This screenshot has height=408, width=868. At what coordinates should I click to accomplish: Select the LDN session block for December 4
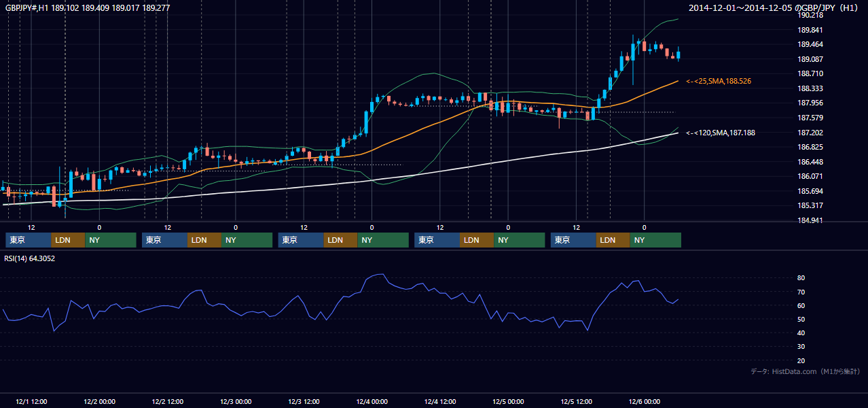coord(477,240)
